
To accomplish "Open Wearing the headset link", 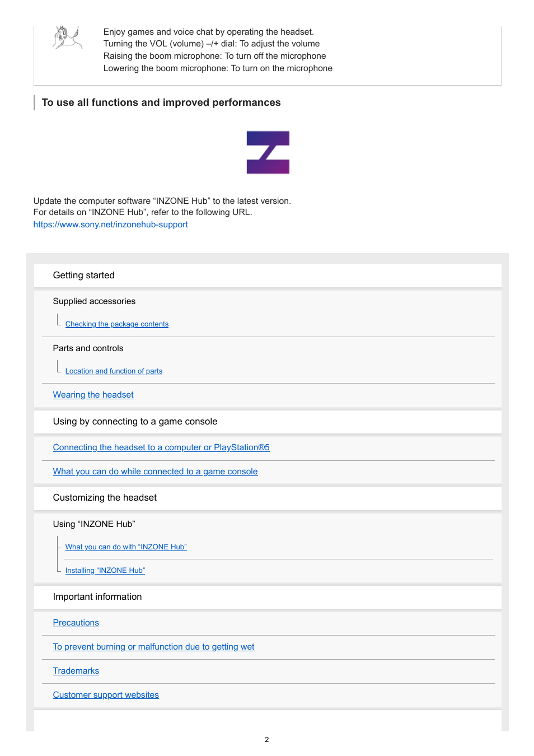I will click(93, 395).
